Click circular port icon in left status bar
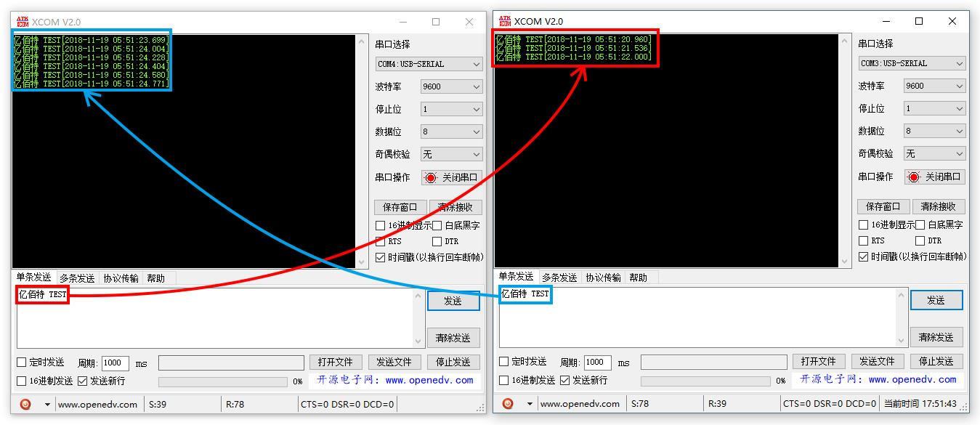This screenshot has height=425, width=980. point(26,403)
